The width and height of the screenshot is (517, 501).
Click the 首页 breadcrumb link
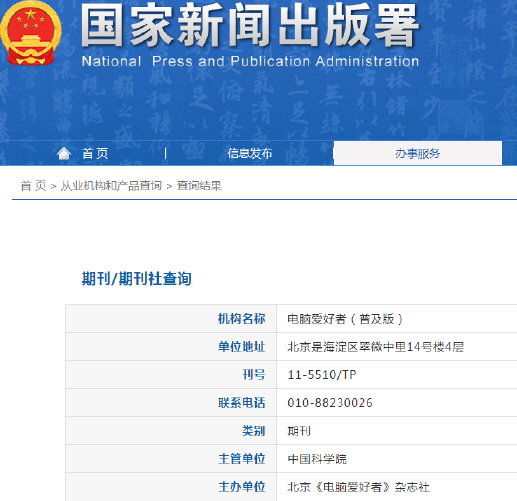point(33,186)
